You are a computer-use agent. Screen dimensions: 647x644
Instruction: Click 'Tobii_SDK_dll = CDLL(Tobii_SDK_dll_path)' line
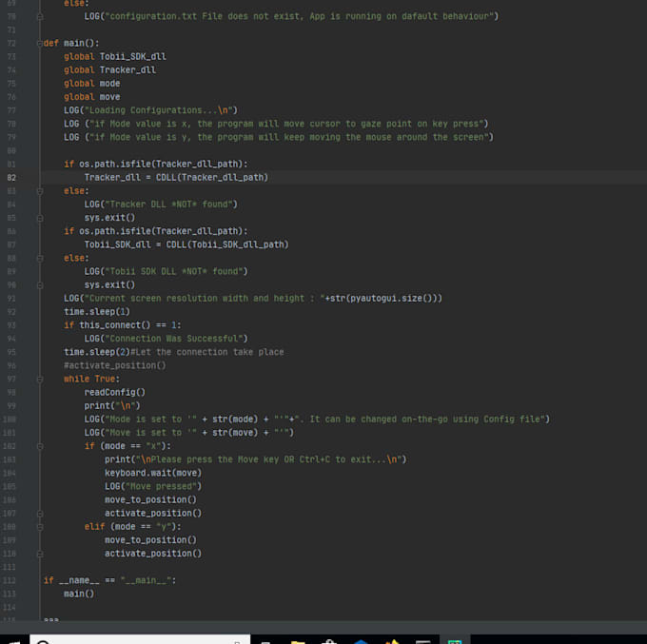click(186, 244)
